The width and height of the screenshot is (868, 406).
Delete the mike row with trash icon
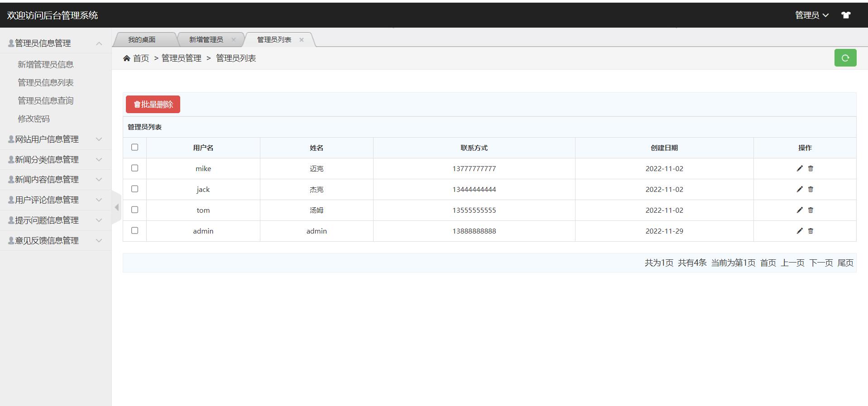810,168
